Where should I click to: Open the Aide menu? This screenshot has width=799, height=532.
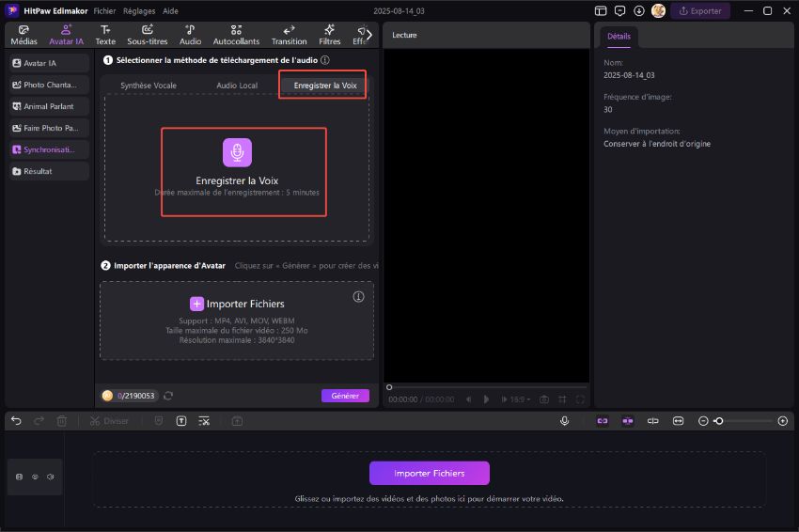170,10
